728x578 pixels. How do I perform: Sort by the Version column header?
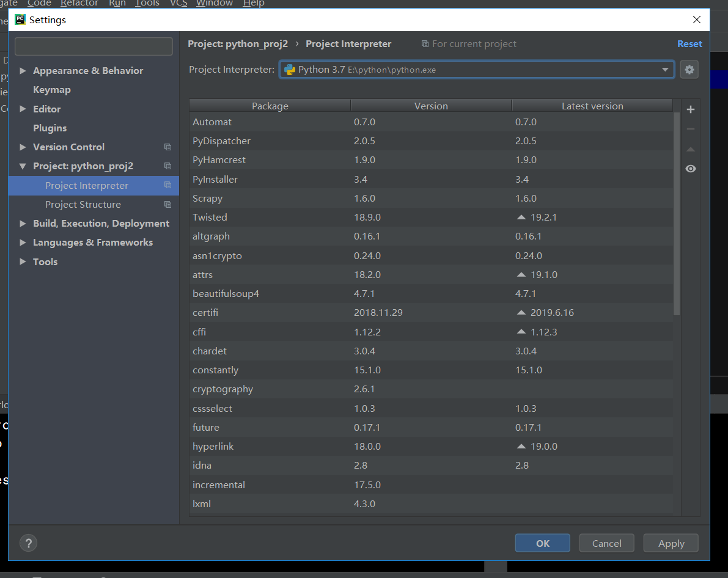[x=431, y=106]
